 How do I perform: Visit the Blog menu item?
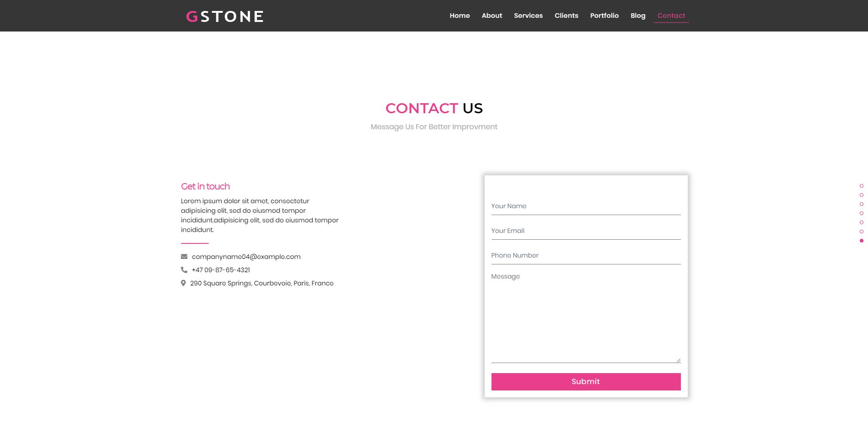pyautogui.click(x=638, y=16)
